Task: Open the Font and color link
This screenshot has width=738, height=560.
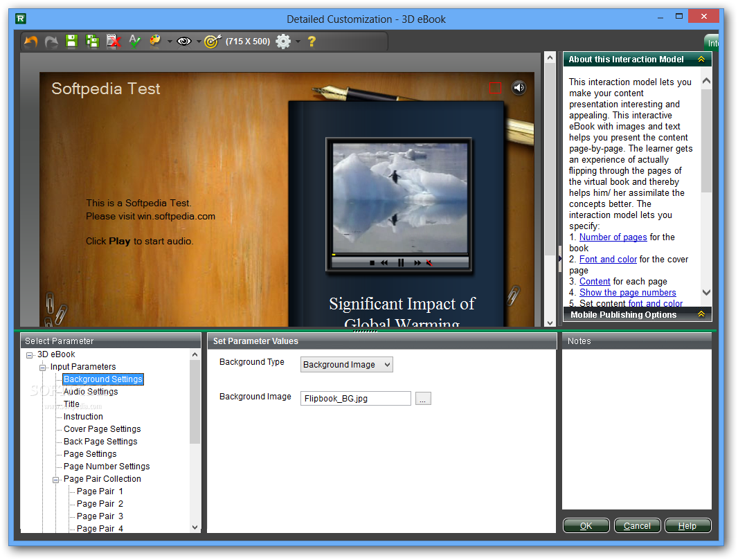Action: coord(608,260)
